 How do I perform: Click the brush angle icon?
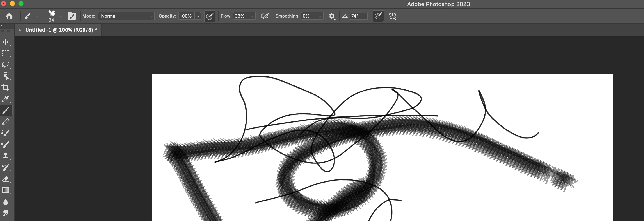coord(345,16)
